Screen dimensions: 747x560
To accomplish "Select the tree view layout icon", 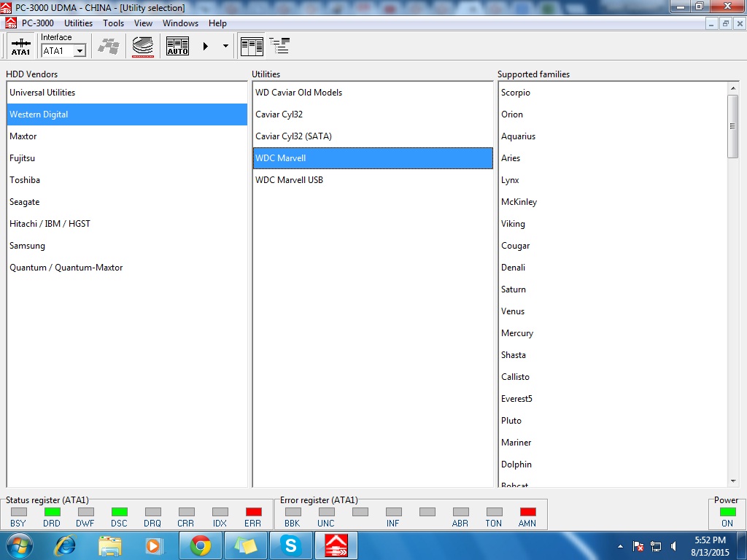I will (279, 46).
